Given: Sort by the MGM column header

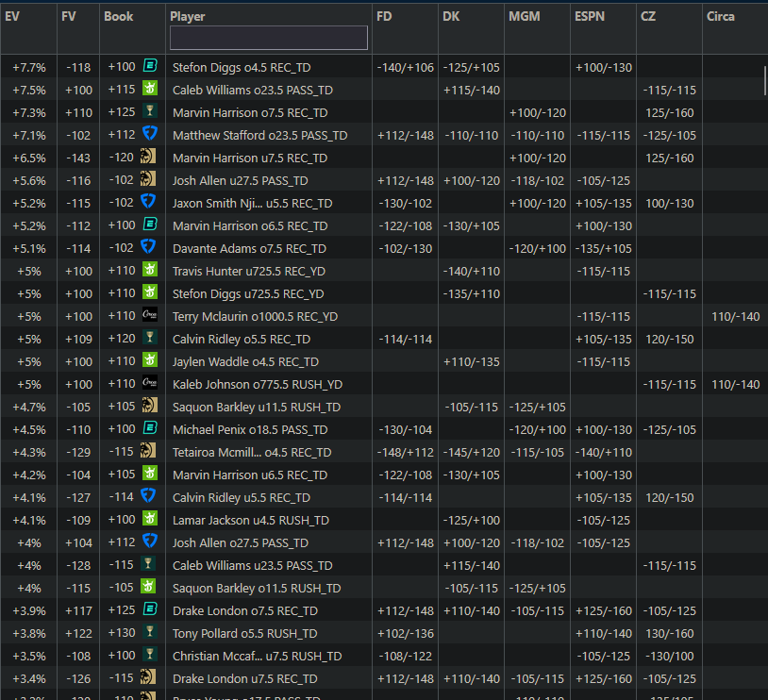Looking at the screenshot, I should 524,17.
